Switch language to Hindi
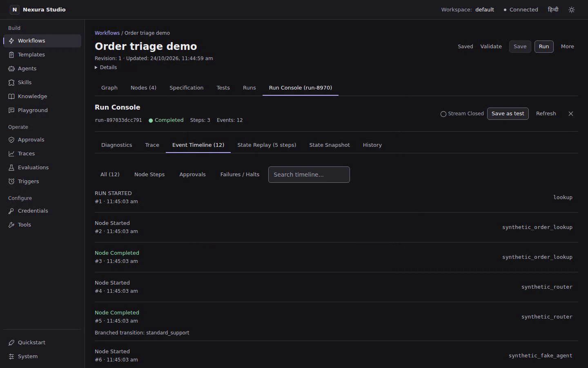 (553, 9)
